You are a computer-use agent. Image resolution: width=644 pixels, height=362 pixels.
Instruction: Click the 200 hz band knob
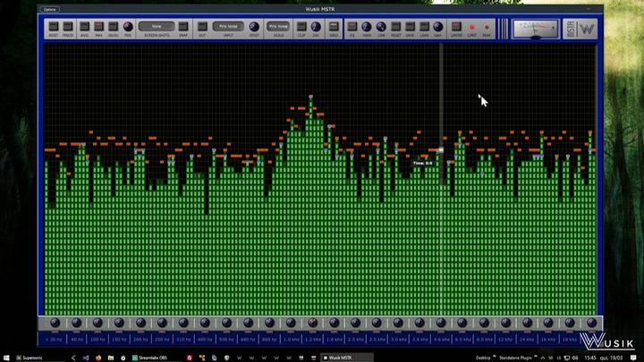[x=140, y=323]
